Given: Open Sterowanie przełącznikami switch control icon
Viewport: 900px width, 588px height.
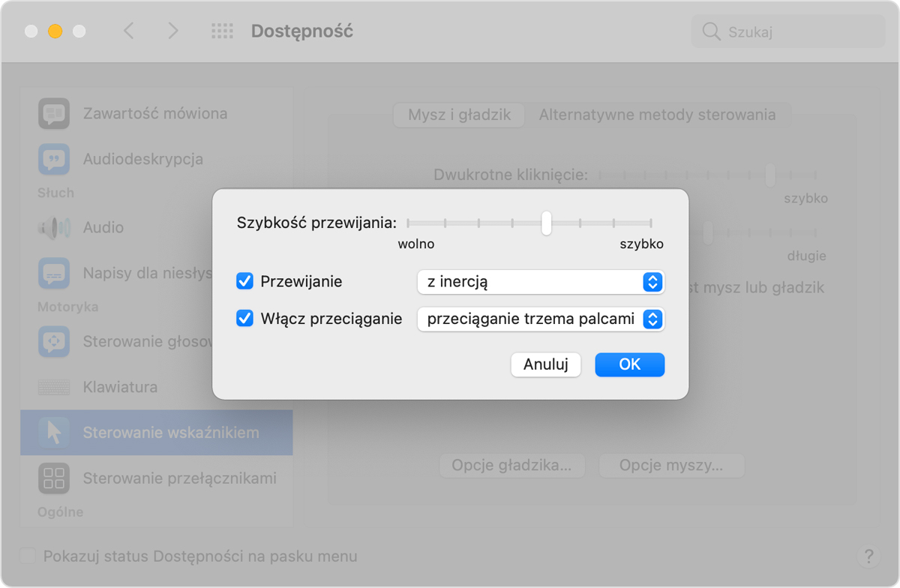Looking at the screenshot, I should (53, 478).
